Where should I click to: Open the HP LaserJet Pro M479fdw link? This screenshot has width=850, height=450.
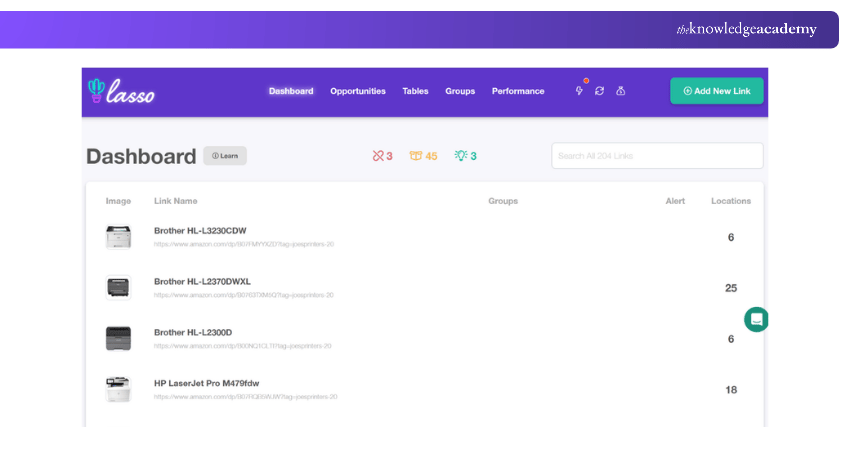click(207, 383)
